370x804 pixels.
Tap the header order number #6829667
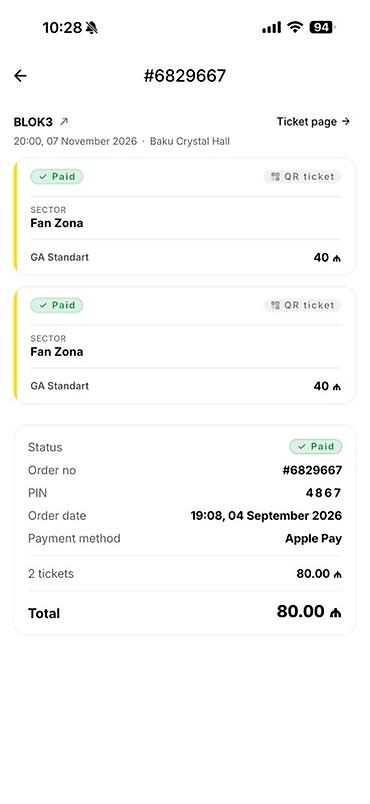point(184,76)
